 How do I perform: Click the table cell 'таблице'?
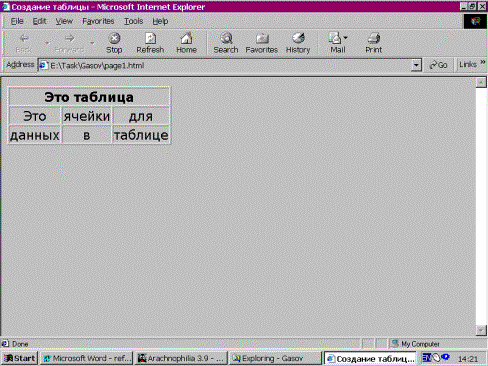coord(141,135)
